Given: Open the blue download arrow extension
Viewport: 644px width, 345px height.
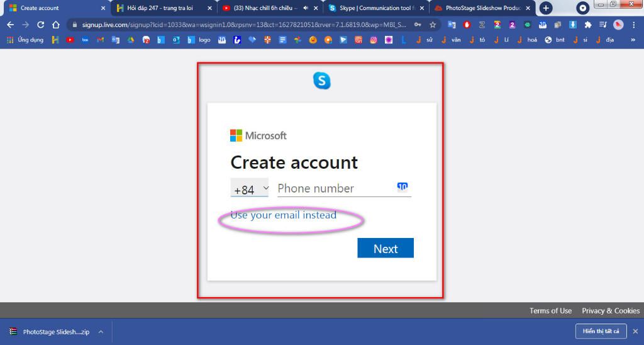Looking at the screenshot, I should pyautogui.click(x=573, y=25).
